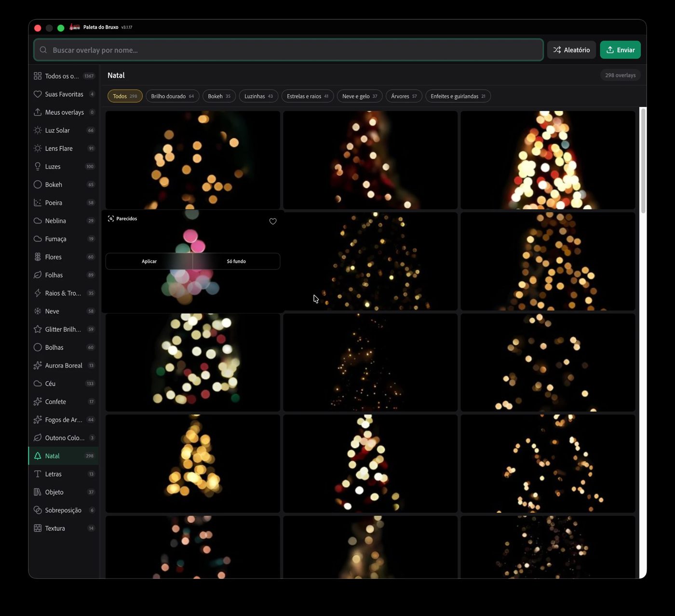Screen dimensions: 675x616
Task: Open the Céu sidebar category
Action: click(x=64, y=384)
